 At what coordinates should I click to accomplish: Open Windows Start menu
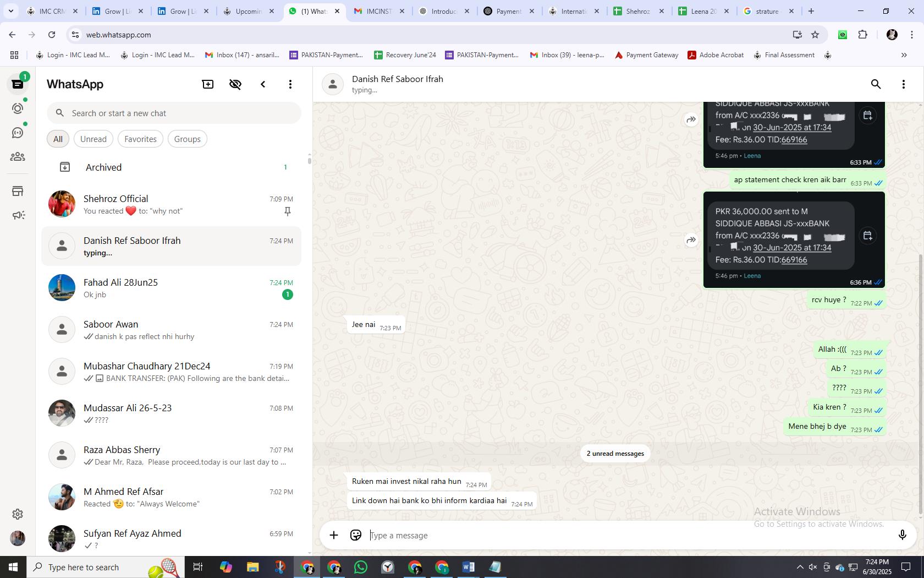13,567
